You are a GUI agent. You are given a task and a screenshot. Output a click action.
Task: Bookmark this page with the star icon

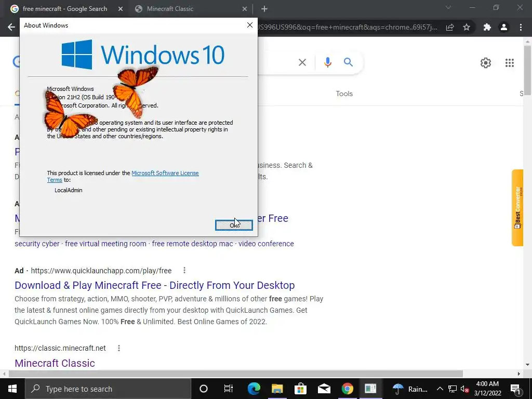[x=467, y=27]
